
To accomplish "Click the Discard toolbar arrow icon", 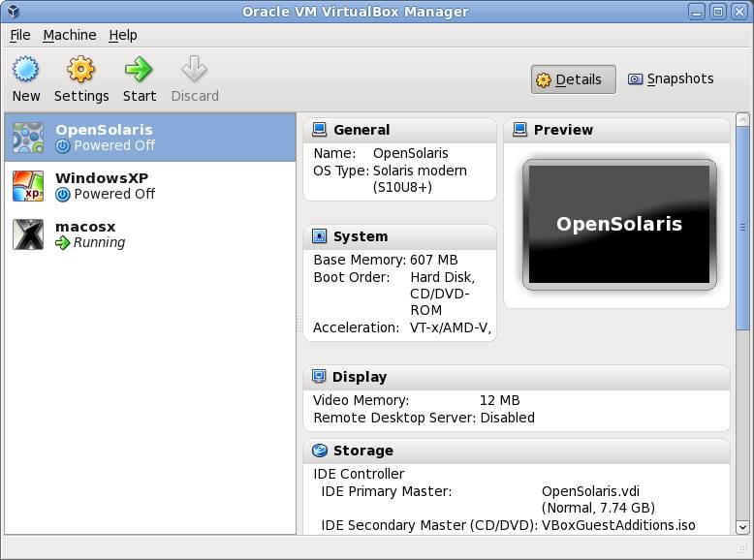I will point(194,69).
